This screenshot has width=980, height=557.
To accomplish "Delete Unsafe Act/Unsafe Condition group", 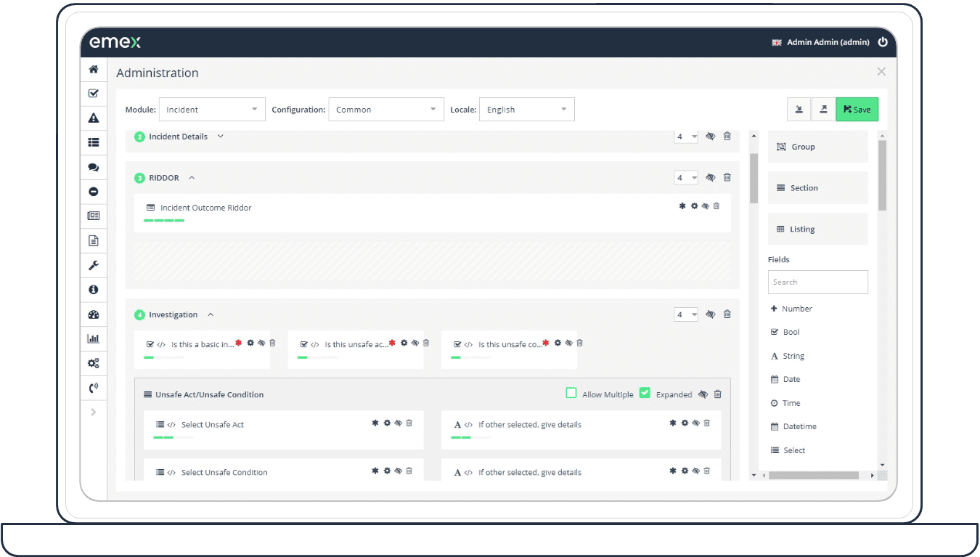I will (x=718, y=394).
